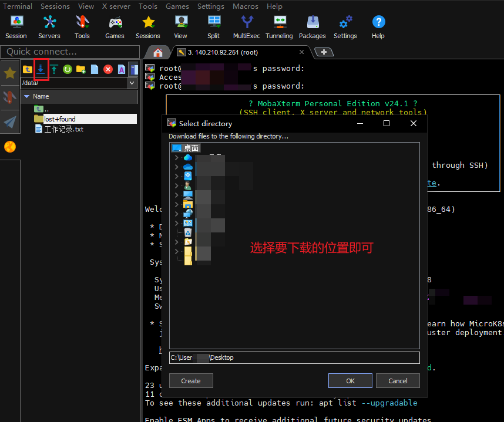Image resolution: width=504 pixels, height=422 pixels.
Task: Expand the Control Panel node
Action: click(x=176, y=223)
